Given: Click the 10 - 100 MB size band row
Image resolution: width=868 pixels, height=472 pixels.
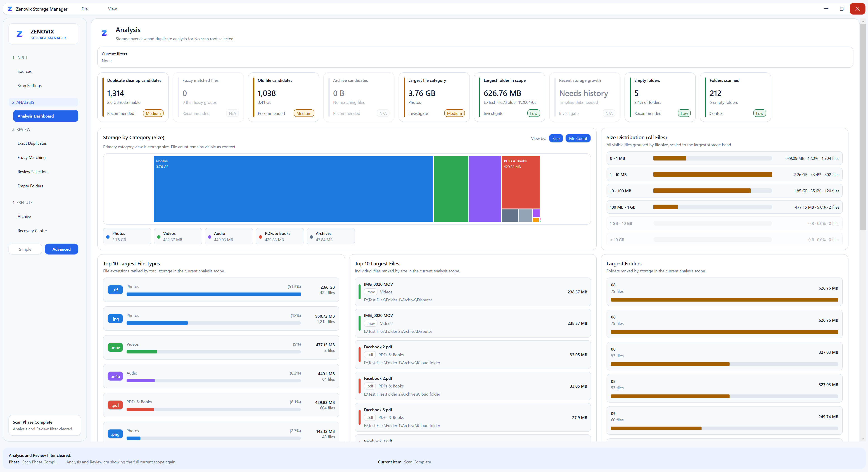Looking at the screenshot, I should [x=724, y=191].
